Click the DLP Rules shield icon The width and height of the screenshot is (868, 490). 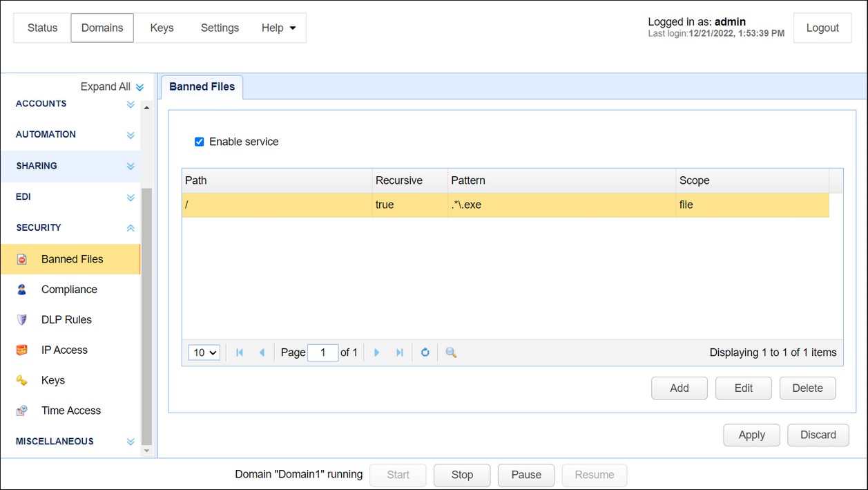pos(22,320)
